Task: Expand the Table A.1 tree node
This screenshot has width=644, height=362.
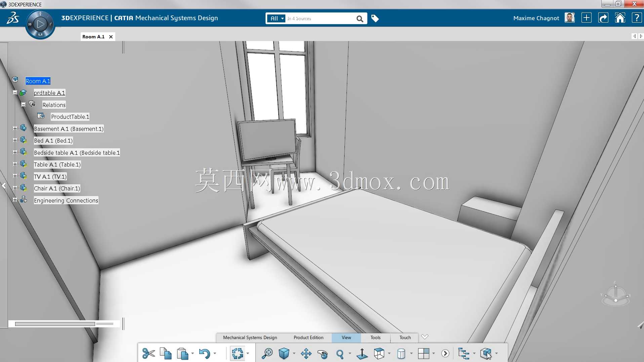Action: [x=15, y=164]
